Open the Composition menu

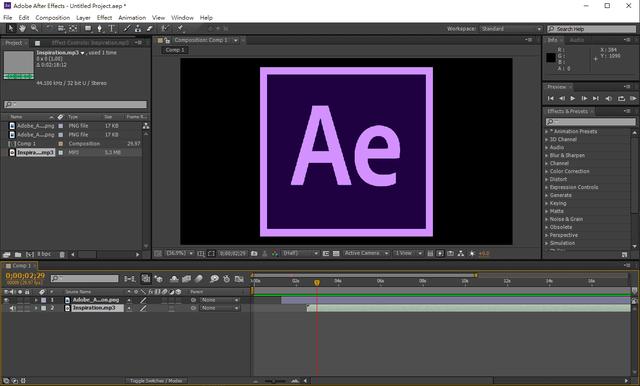[x=53, y=18]
